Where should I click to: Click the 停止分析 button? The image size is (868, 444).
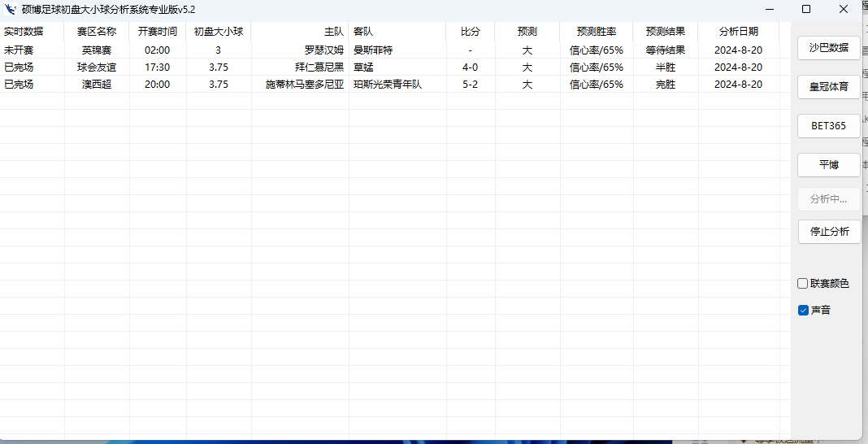[x=828, y=232]
